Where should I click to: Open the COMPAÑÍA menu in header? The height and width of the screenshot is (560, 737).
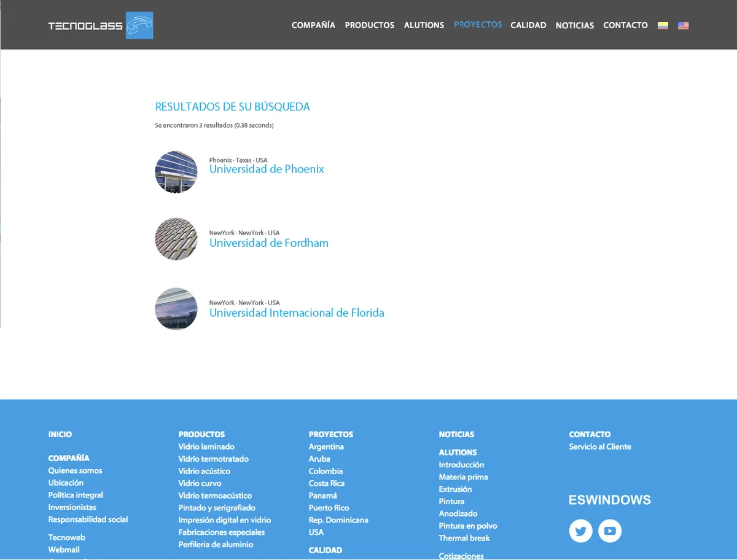(x=313, y=25)
